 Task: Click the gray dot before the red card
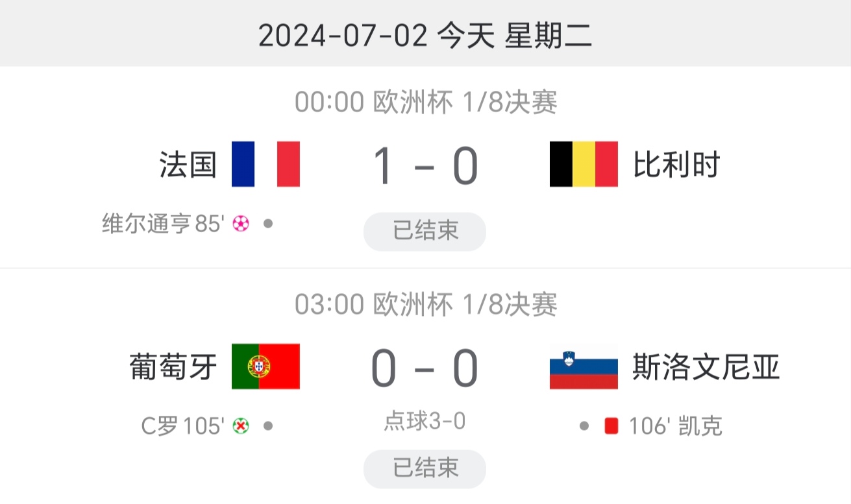pyautogui.click(x=584, y=426)
